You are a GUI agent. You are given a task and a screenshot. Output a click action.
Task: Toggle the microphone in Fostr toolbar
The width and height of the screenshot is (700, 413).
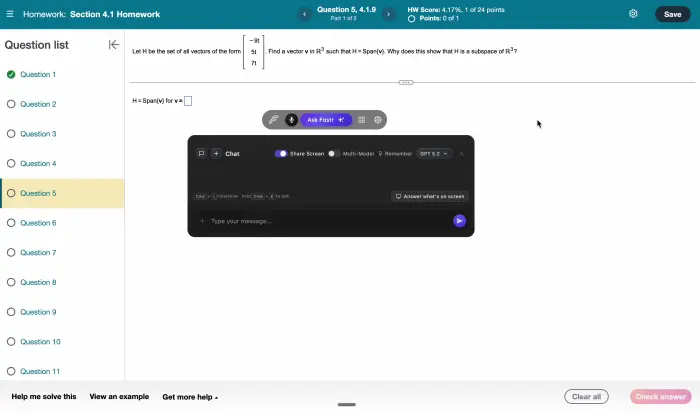(292, 120)
